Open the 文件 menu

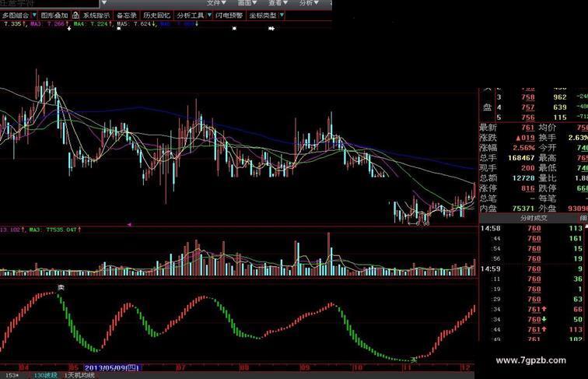tap(216, 2)
